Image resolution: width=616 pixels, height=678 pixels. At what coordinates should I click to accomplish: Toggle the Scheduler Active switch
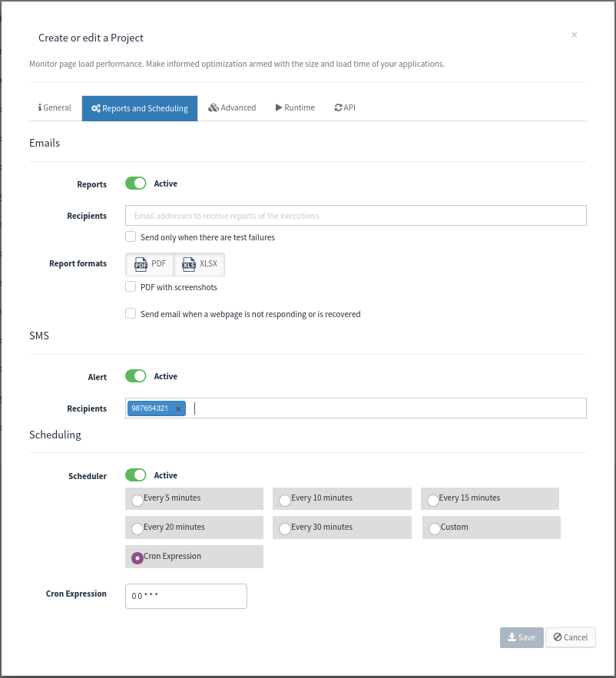click(x=136, y=475)
